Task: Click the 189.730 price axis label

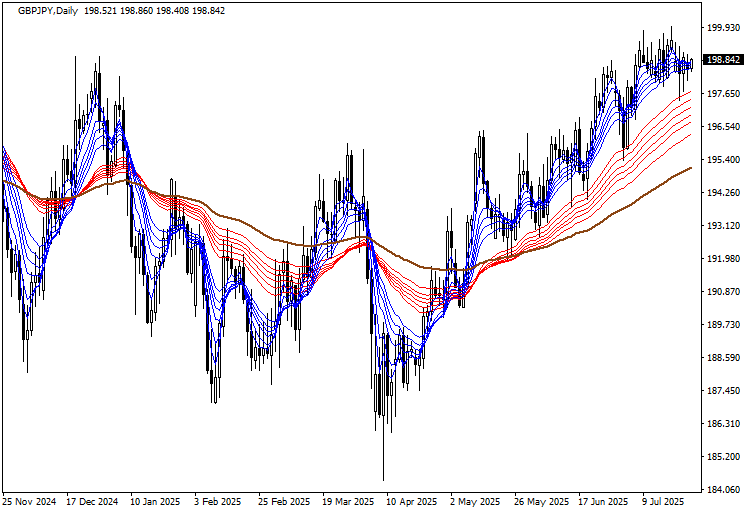Action: pyautogui.click(x=723, y=324)
